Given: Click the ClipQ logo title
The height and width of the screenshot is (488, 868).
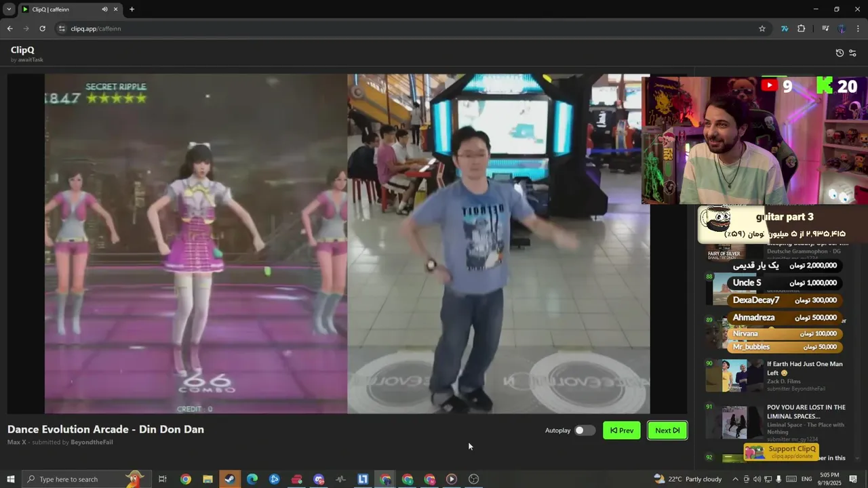Looking at the screenshot, I should pyautogui.click(x=22, y=50).
